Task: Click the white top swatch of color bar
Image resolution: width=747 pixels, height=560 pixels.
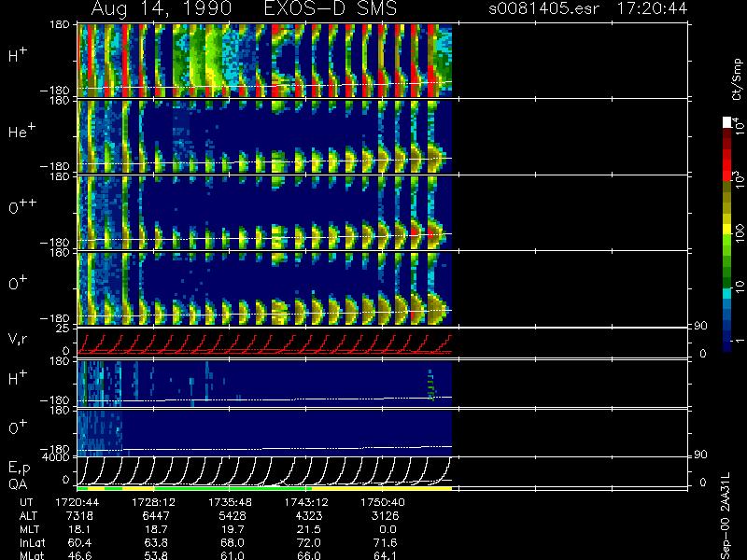Action: click(x=727, y=122)
